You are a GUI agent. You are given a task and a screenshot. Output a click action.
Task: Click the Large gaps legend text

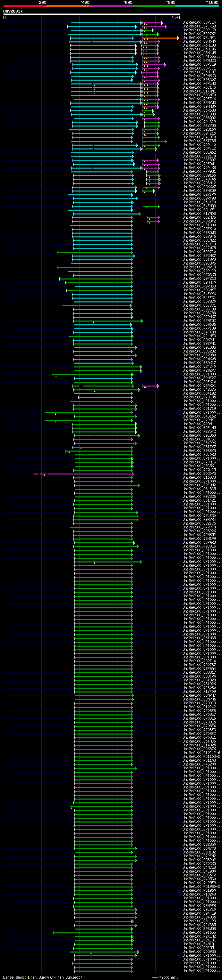coord(43,977)
